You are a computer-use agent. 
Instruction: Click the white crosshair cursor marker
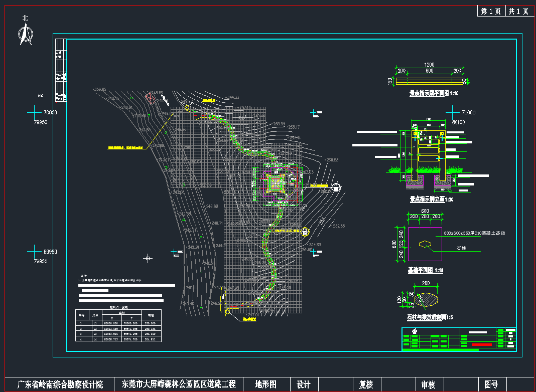[x=148, y=258]
